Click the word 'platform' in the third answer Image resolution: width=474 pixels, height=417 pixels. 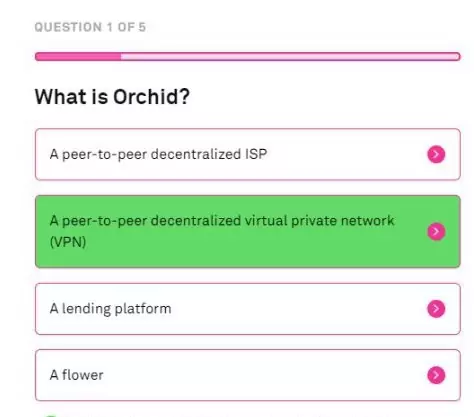pyautogui.click(x=143, y=309)
